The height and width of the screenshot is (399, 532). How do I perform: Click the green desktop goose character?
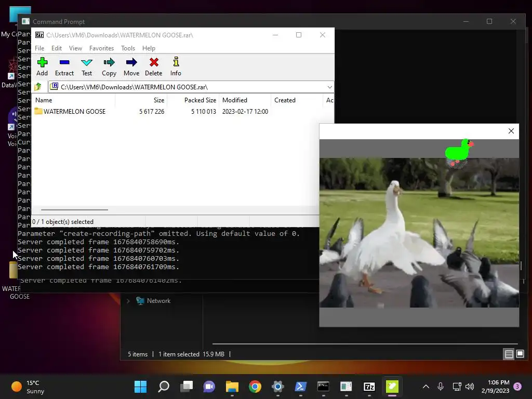pos(459,152)
